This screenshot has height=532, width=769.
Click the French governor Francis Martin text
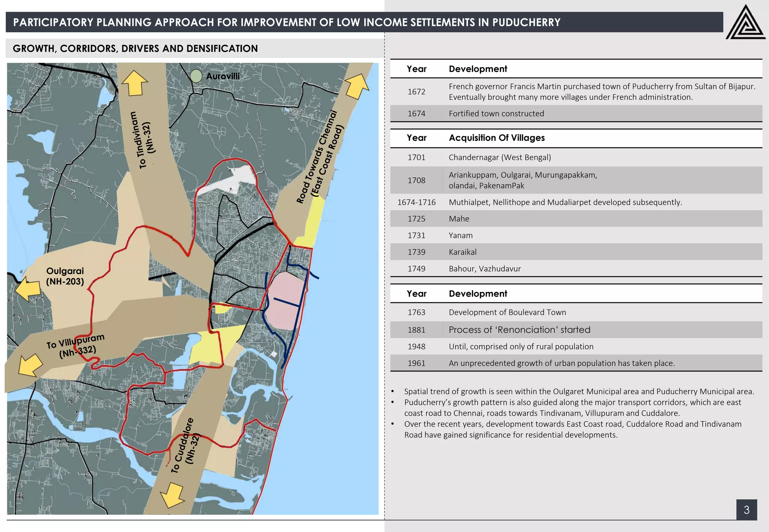[x=602, y=92]
